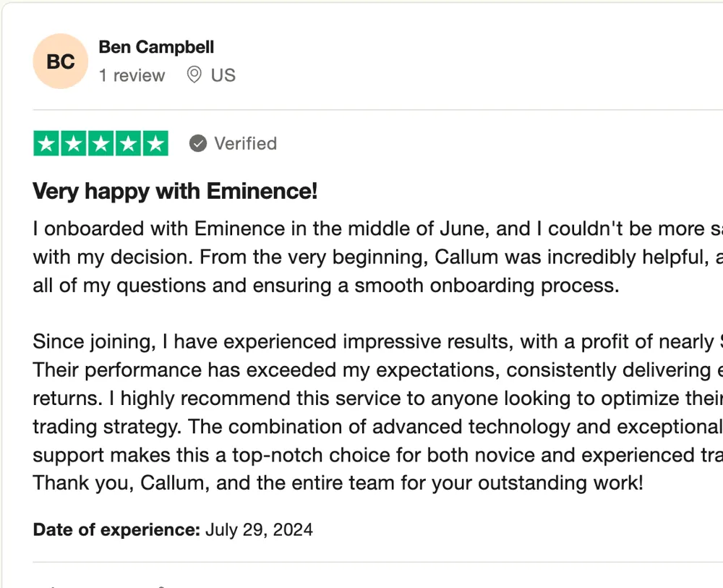Select the US country label

(223, 75)
